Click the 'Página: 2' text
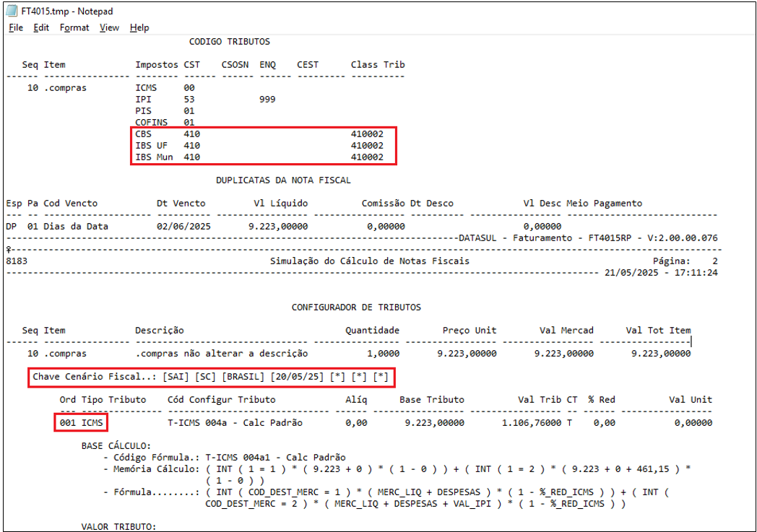The height and width of the screenshot is (532, 757). pyautogui.click(x=685, y=261)
